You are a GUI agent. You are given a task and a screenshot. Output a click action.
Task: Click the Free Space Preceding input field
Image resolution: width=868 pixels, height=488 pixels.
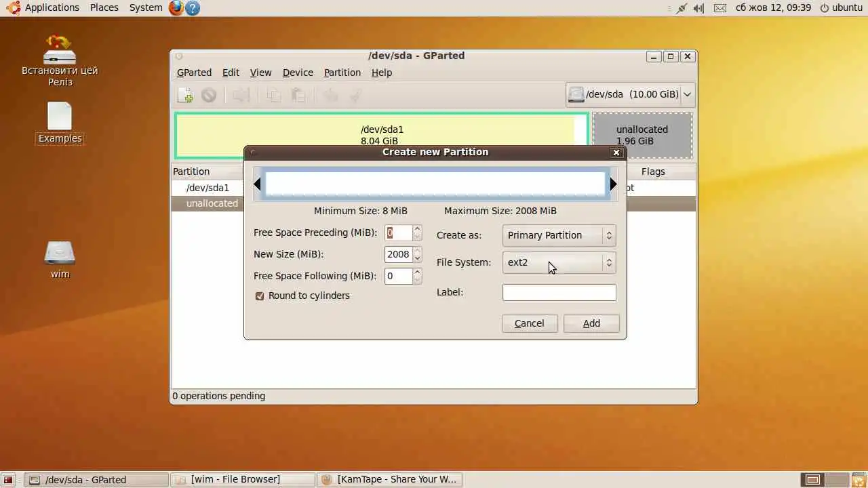coord(399,233)
